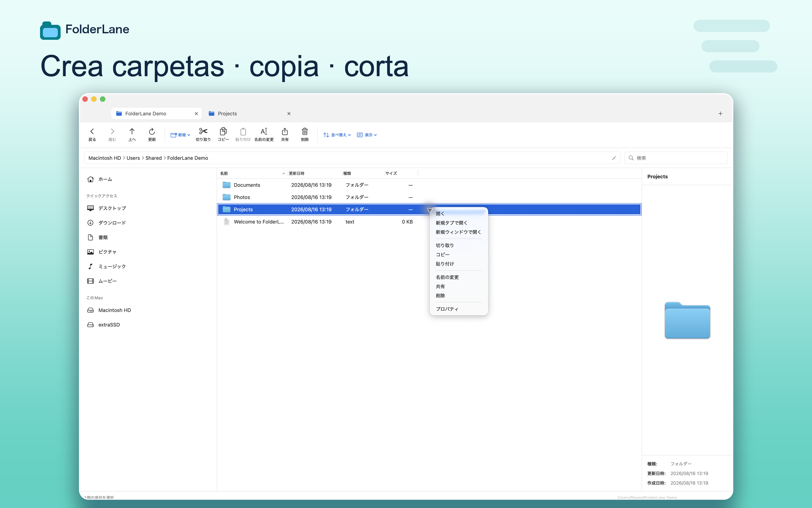
Task: Delete using trash 削除 toolbar icon
Action: (x=305, y=134)
